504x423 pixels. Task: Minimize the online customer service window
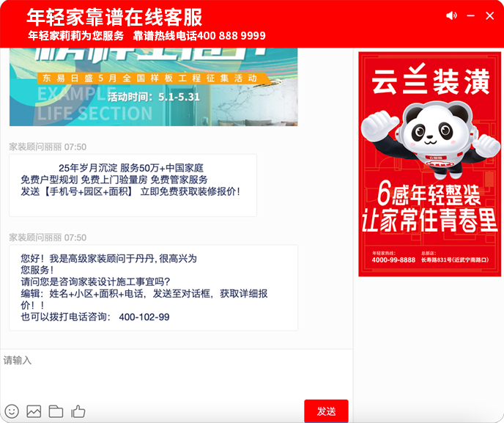click(x=471, y=16)
